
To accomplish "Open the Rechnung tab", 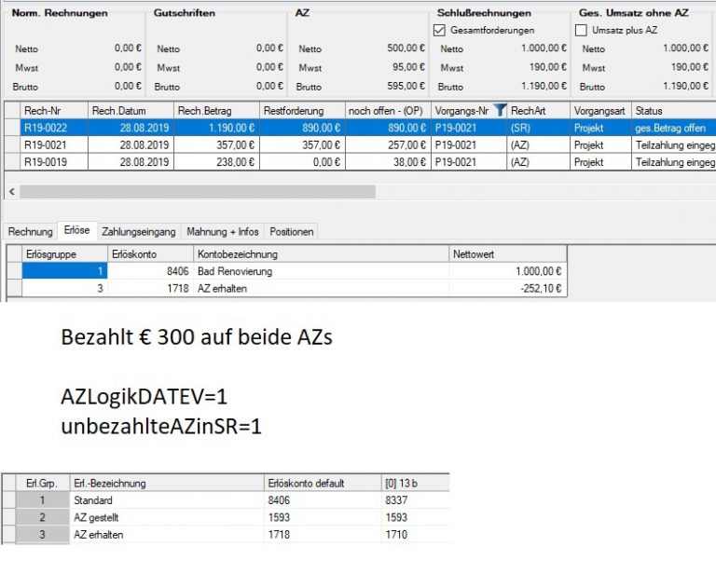I will 30,231.
